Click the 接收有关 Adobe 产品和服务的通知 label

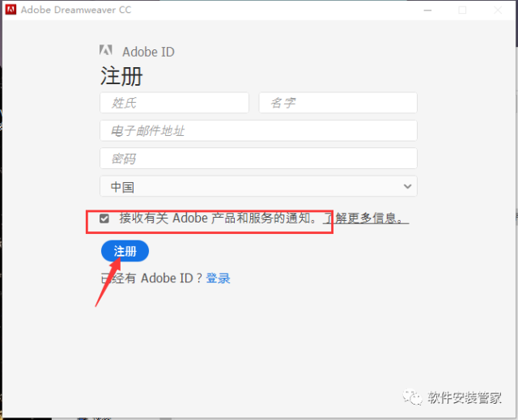pos(219,218)
